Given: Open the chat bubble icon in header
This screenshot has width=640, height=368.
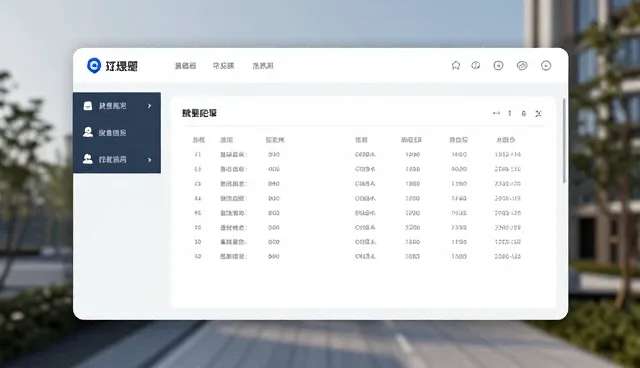Looking at the screenshot, I should coord(498,65).
